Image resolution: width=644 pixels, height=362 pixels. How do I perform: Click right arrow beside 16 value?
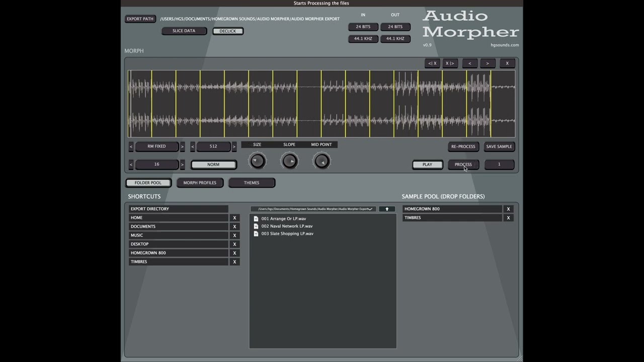(182, 164)
